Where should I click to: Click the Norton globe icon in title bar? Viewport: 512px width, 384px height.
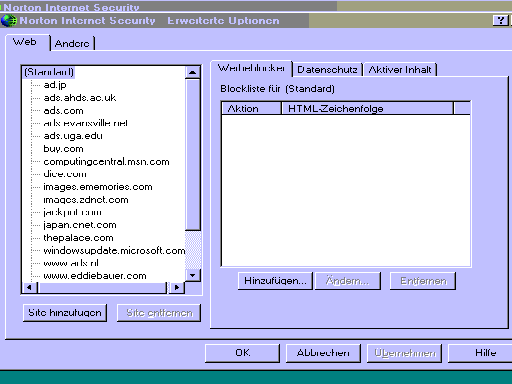coord(9,21)
